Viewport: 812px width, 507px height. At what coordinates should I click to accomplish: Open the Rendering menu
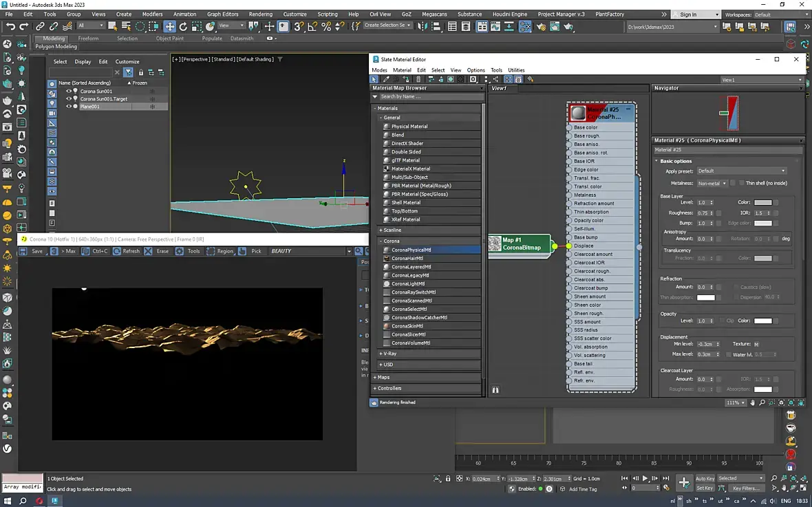tap(260, 14)
